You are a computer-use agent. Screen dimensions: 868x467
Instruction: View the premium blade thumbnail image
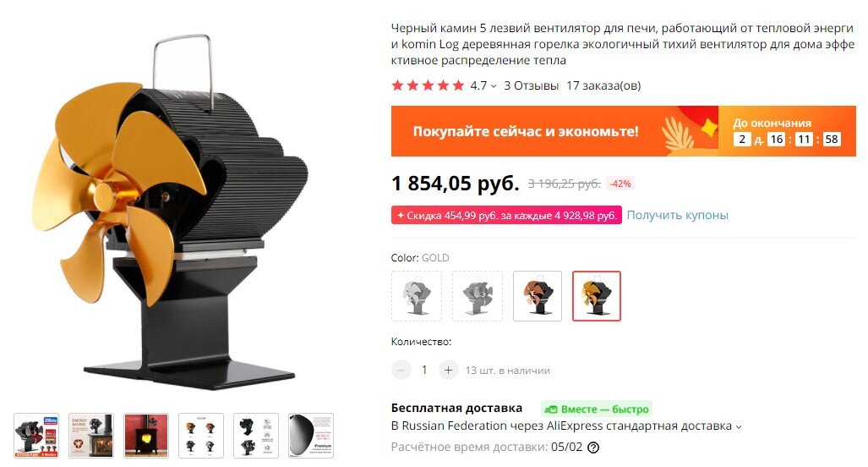click(x=310, y=436)
